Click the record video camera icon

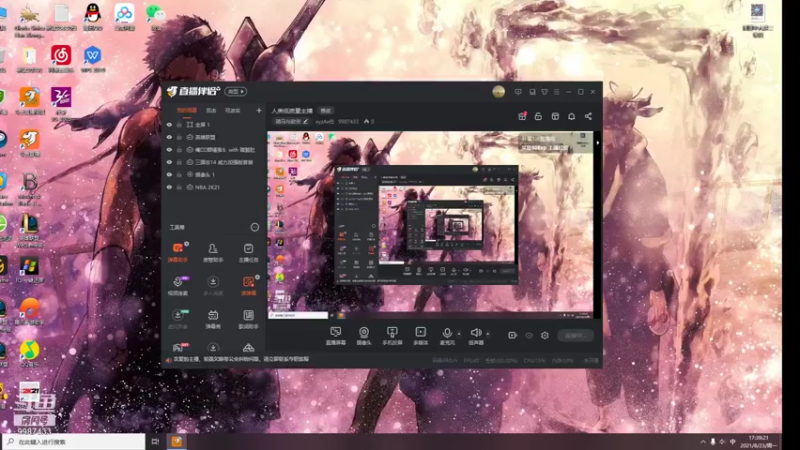coord(512,335)
